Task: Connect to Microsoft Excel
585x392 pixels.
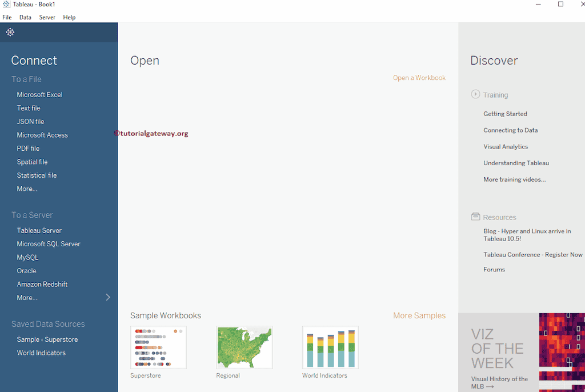Action: (x=39, y=94)
